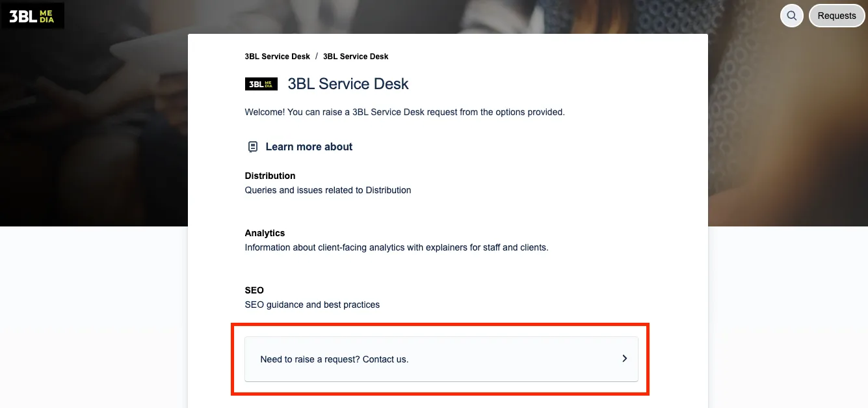Open the Analytics knowledge category
This screenshot has width=868, height=408.
265,233
